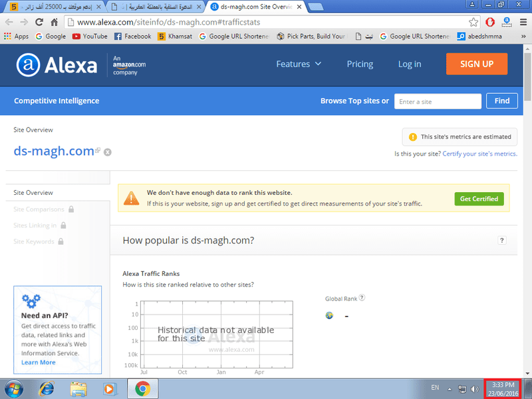The height and width of the screenshot is (399, 532).
Task: Open the Apps bookmarks shortcut
Action: tap(16, 37)
